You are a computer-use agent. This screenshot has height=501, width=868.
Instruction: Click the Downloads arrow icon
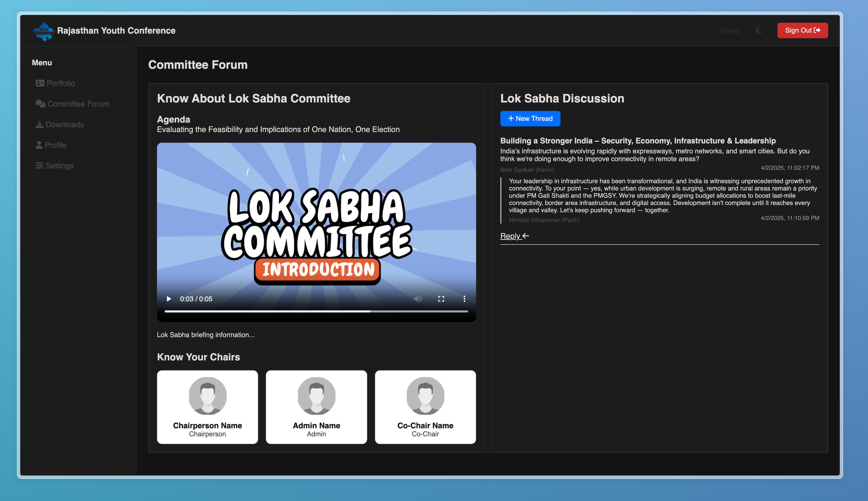[39, 125]
